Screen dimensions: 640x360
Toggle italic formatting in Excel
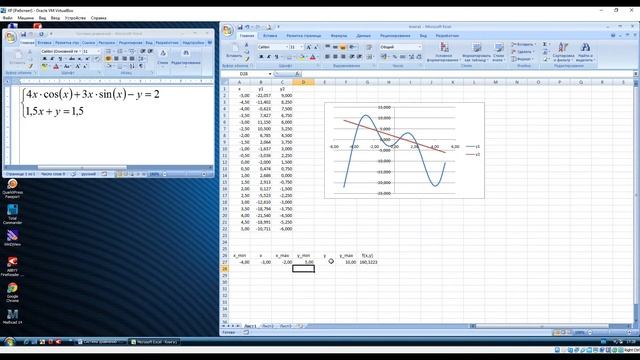(x=269, y=57)
